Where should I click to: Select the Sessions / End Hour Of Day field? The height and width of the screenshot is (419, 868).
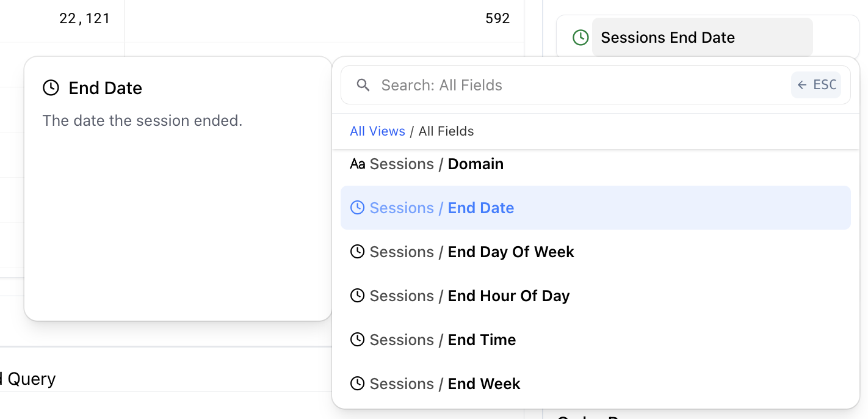point(469,296)
